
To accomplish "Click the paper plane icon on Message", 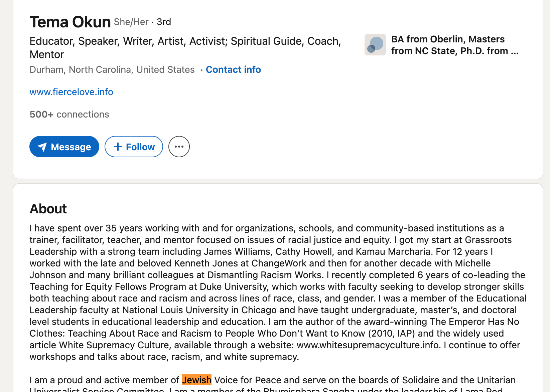I will pos(42,147).
